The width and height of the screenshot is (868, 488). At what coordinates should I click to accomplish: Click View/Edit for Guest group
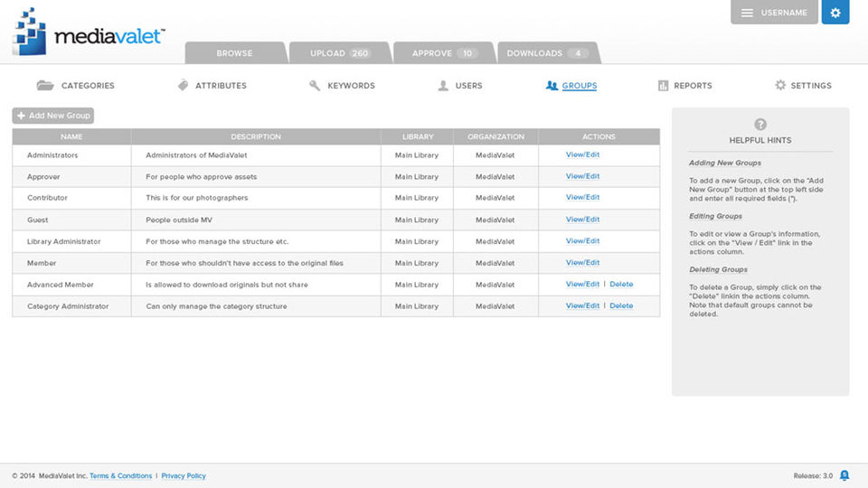point(582,219)
